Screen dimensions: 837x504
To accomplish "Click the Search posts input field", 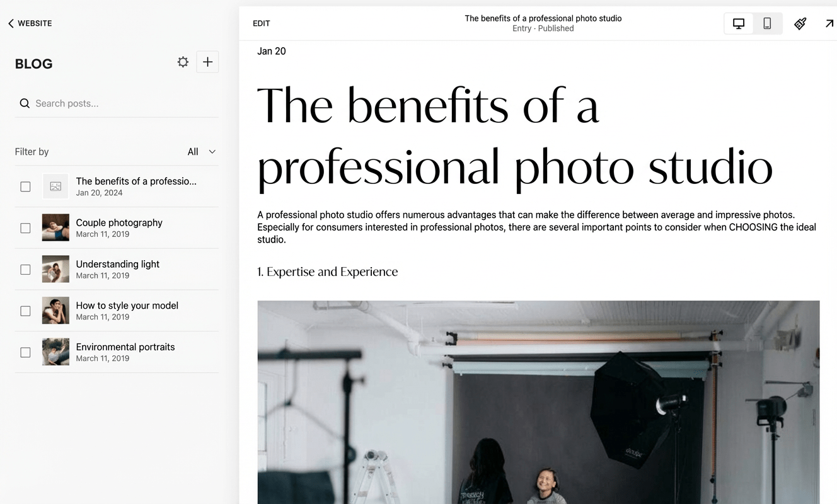I will [123, 103].
